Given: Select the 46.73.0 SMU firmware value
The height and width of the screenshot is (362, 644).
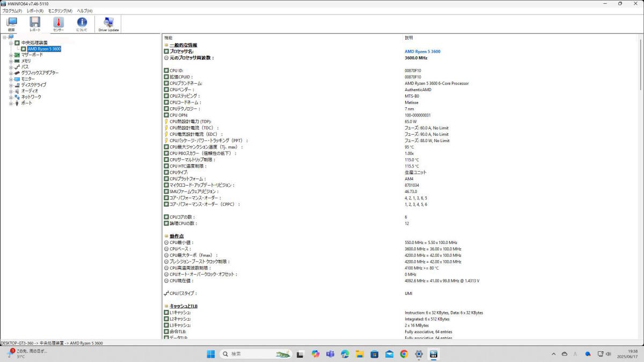Looking at the screenshot, I should click(x=411, y=191).
